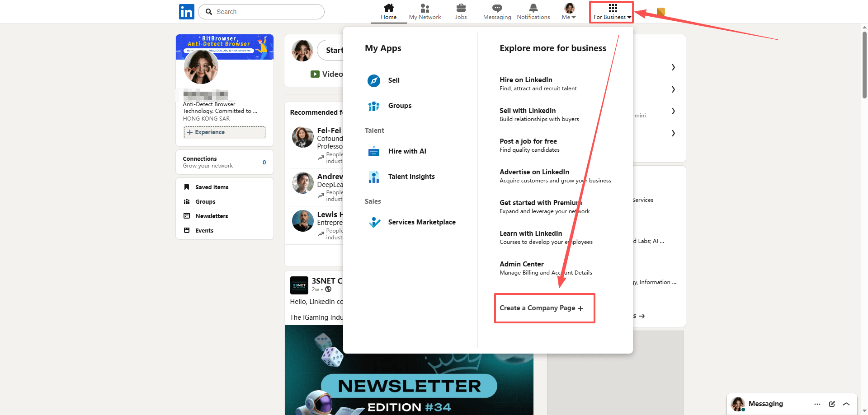Open Newsletters icon in sidebar

click(x=187, y=216)
